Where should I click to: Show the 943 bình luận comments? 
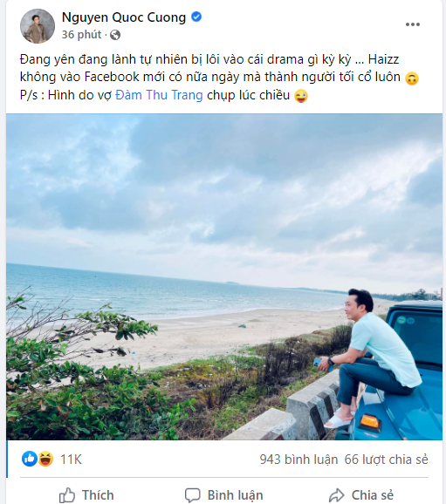coord(298,460)
